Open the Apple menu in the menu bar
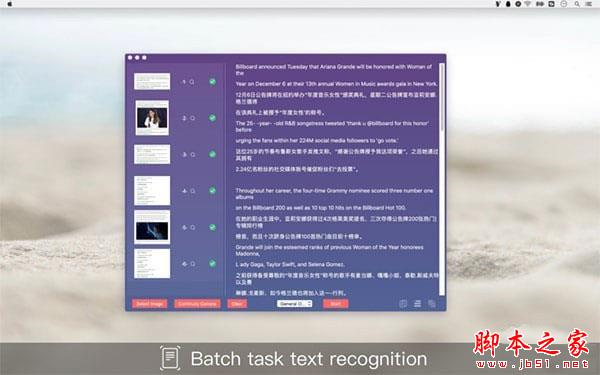 10,4
